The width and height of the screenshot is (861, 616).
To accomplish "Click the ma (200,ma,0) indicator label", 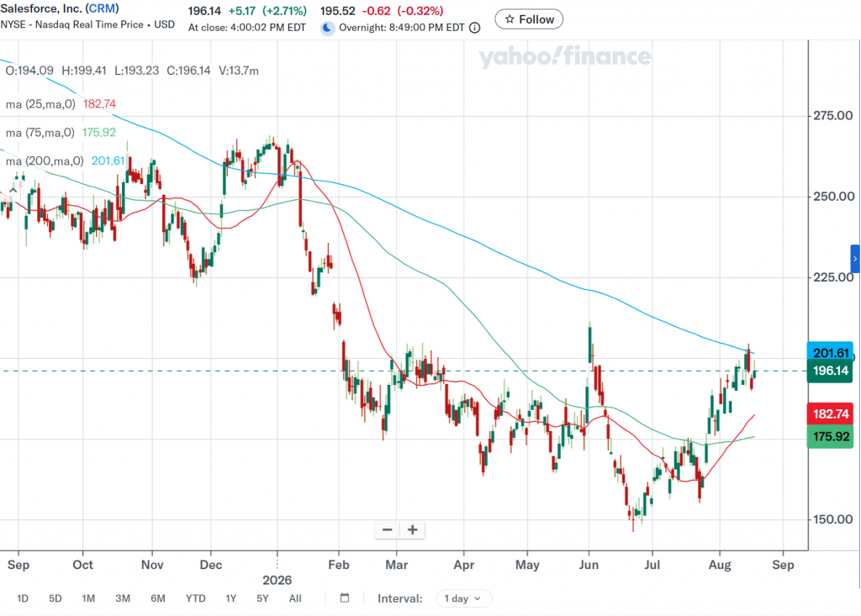I will pos(45,161).
